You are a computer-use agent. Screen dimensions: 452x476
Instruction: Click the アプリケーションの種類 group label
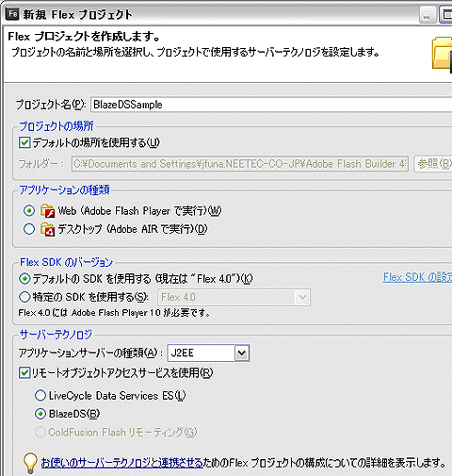(64, 189)
